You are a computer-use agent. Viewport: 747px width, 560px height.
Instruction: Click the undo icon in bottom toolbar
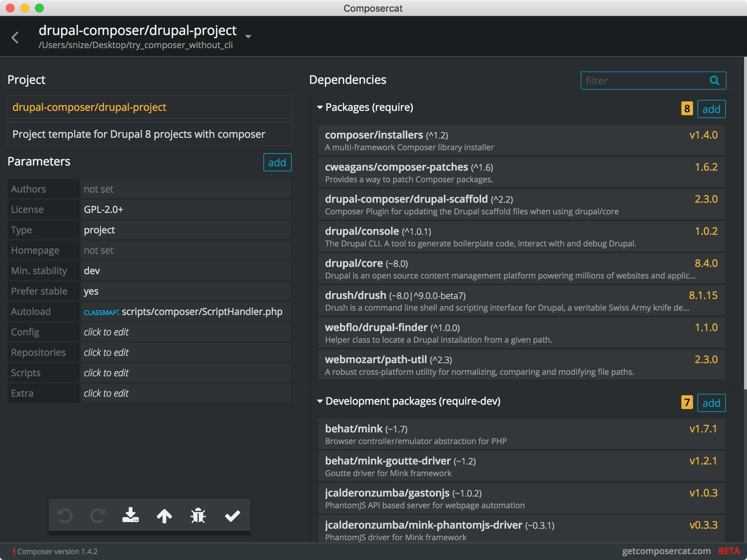[65, 516]
